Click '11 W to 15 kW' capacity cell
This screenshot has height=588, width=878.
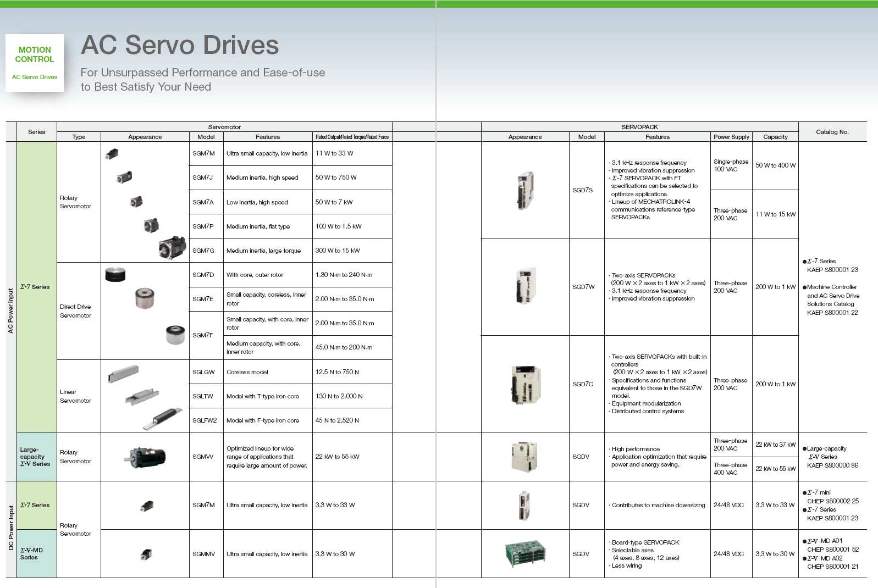pos(775,214)
